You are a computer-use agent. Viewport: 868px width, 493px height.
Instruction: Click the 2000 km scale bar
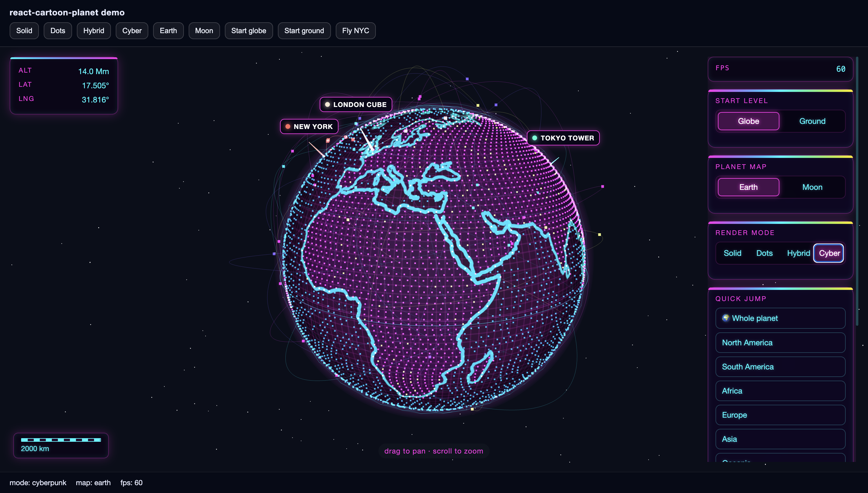point(61,440)
